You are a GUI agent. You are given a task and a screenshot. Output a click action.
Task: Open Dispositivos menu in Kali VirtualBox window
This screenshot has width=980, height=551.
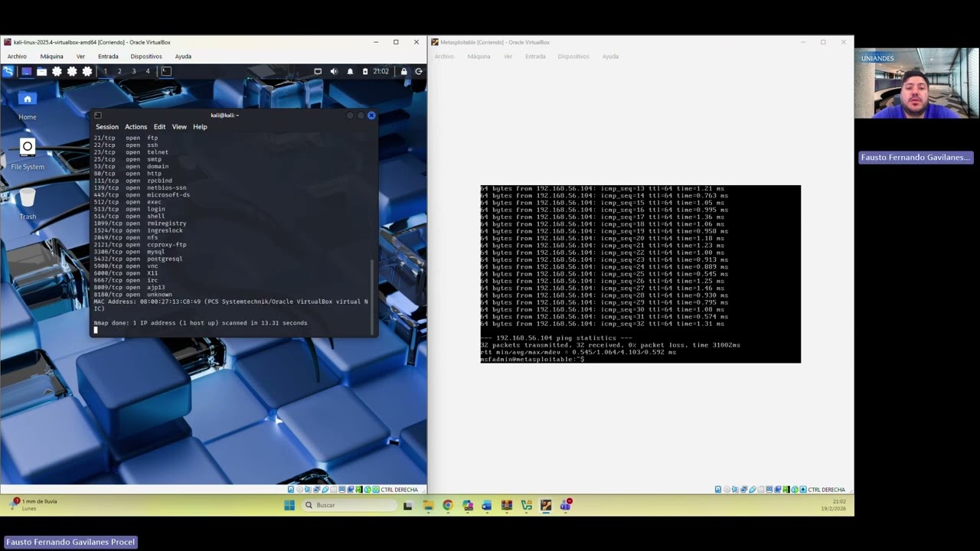point(146,57)
